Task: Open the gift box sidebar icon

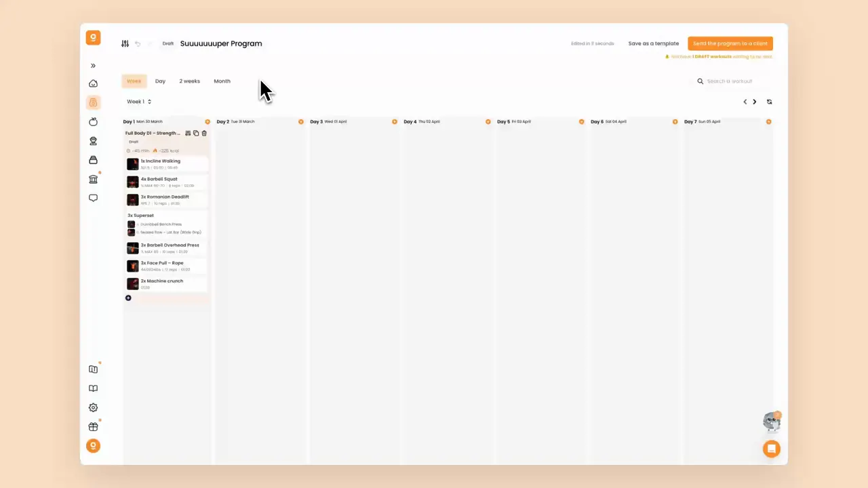Action: click(93, 426)
